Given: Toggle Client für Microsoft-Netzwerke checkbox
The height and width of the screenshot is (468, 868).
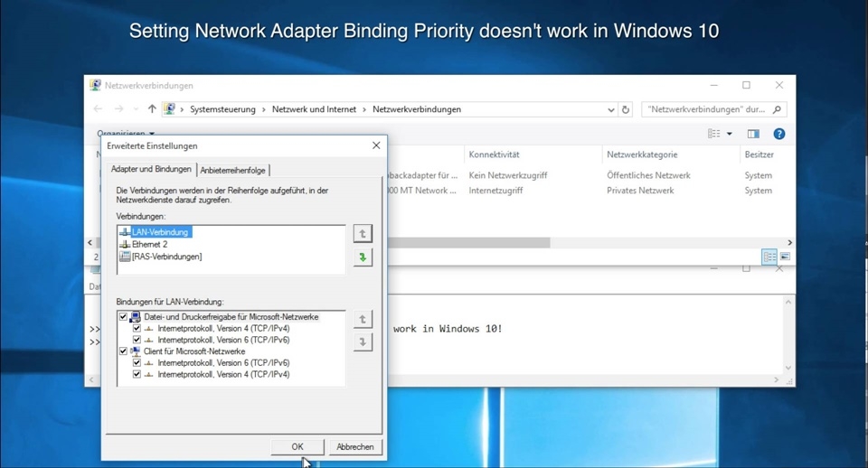Looking at the screenshot, I should pyautogui.click(x=124, y=351).
